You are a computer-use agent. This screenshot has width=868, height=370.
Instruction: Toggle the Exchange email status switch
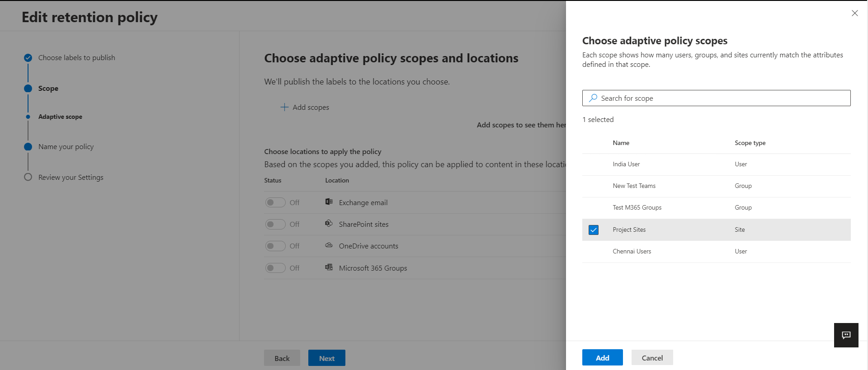[x=275, y=202]
